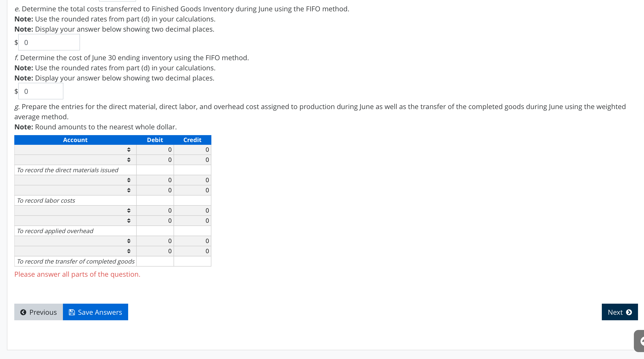Viewport: 644px width, 359px height.
Task: Click the Previous button
Action: click(38, 312)
